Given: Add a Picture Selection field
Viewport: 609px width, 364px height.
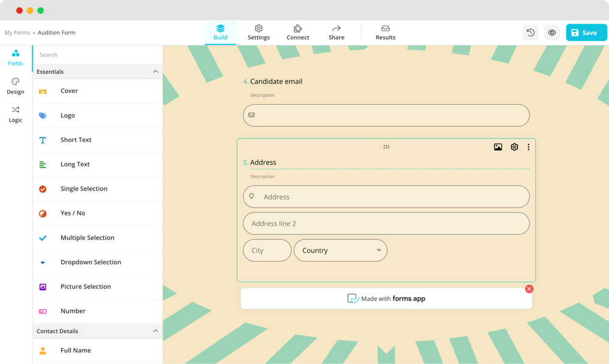Looking at the screenshot, I should coord(85,287).
